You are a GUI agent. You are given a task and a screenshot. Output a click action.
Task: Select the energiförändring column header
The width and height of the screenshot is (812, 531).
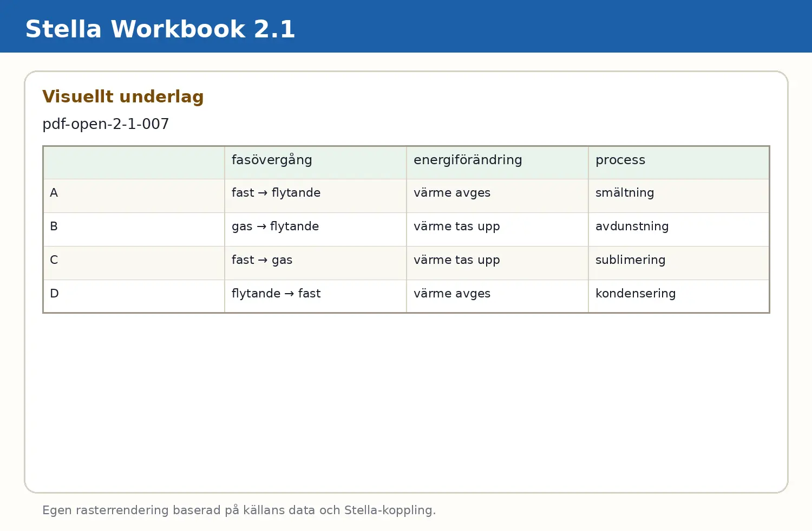tap(497, 163)
